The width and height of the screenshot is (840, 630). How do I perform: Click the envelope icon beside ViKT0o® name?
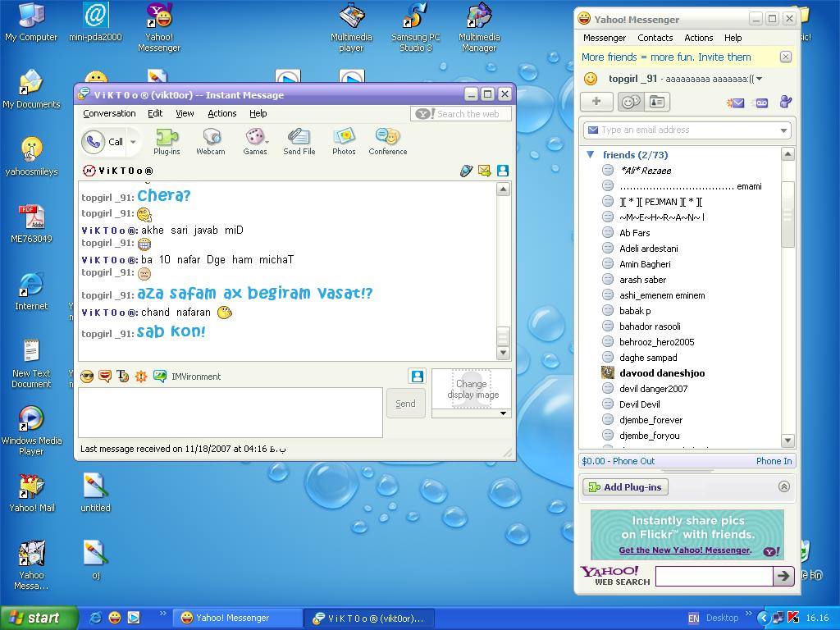(x=484, y=171)
